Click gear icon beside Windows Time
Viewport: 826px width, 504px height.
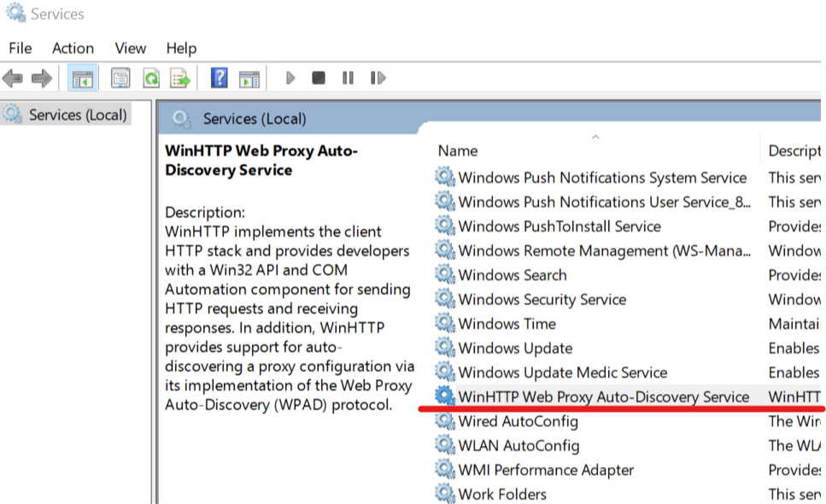click(445, 323)
